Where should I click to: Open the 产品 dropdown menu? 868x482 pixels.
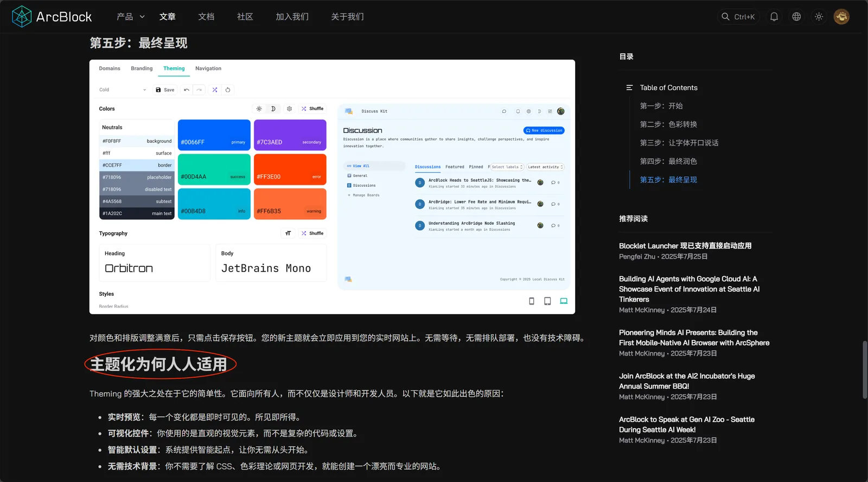(131, 17)
